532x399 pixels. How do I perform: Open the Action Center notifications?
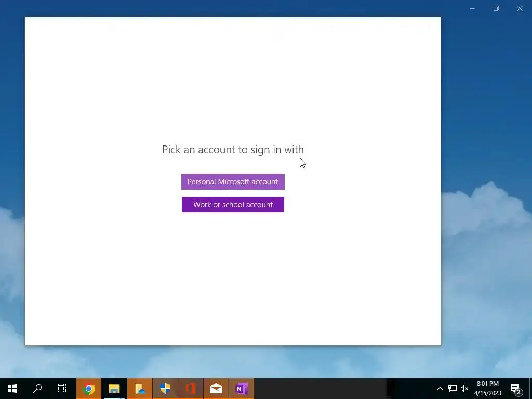pos(516,389)
